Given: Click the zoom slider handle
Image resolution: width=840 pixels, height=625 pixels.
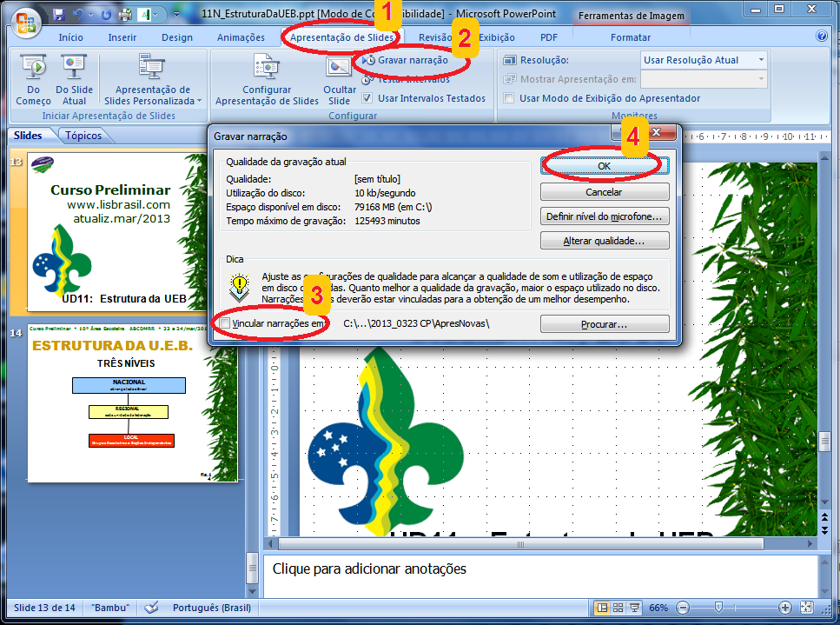Looking at the screenshot, I should 718,608.
